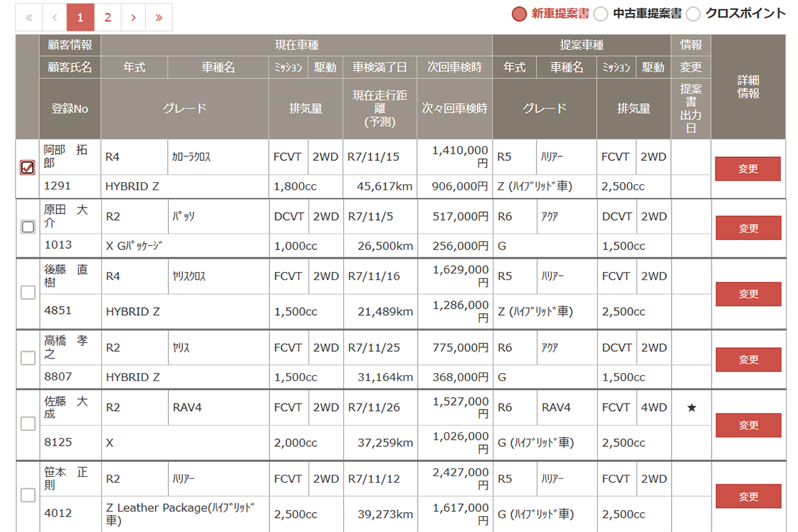Click customer name 佐藤 大成
Image resolution: width=798 pixels, height=532 pixels.
pyautogui.click(x=66, y=407)
